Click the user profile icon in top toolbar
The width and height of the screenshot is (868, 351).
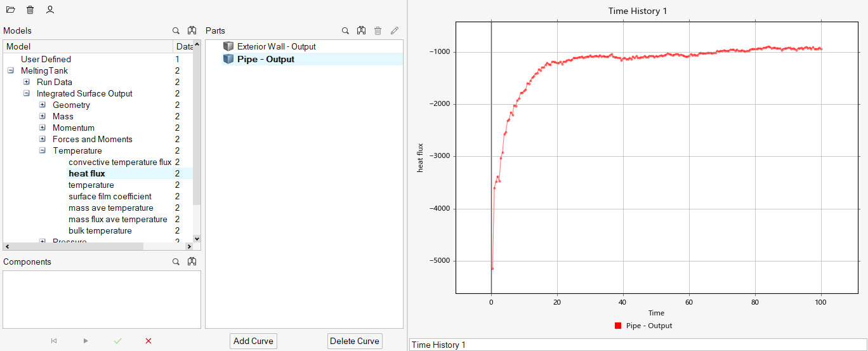[50, 10]
